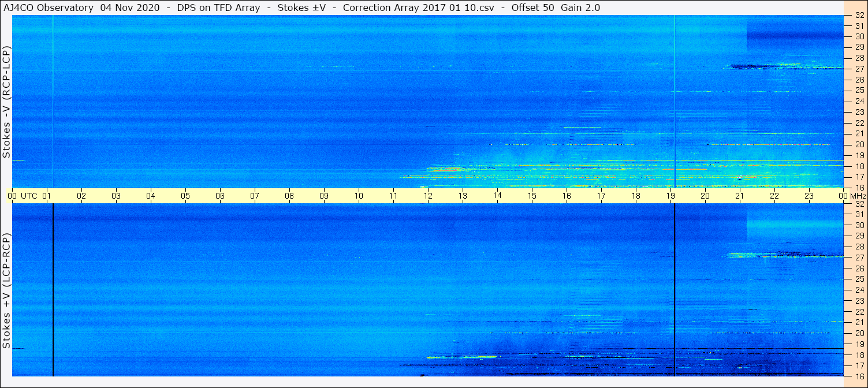Image resolution: width=868 pixels, height=388 pixels.
Task: Click the 18 MHz tick of Stokes -V panel
Action: tap(859, 166)
